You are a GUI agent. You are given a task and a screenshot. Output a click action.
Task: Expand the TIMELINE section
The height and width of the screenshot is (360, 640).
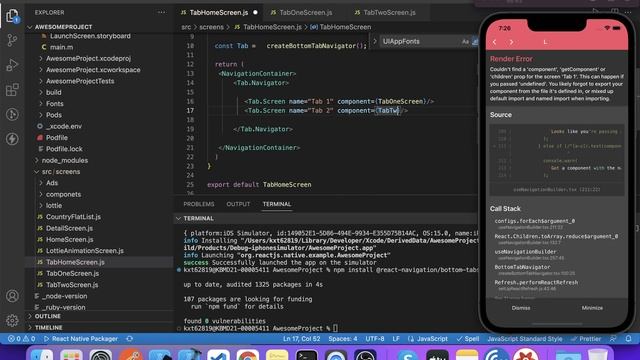(49, 327)
